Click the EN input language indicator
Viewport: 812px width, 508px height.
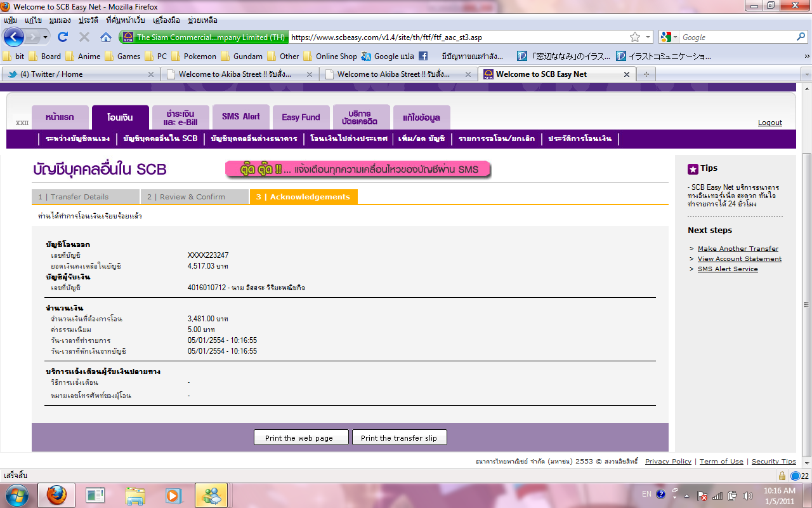tap(646, 494)
